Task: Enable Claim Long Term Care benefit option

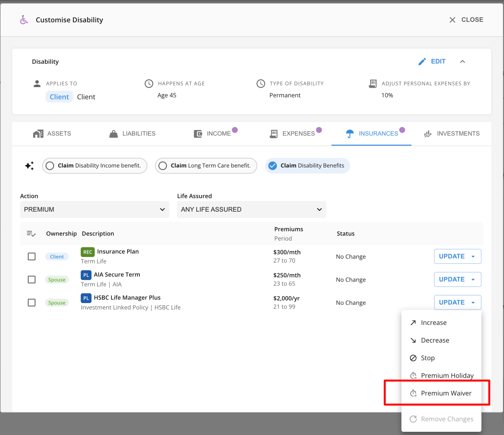Action: click(x=206, y=166)
